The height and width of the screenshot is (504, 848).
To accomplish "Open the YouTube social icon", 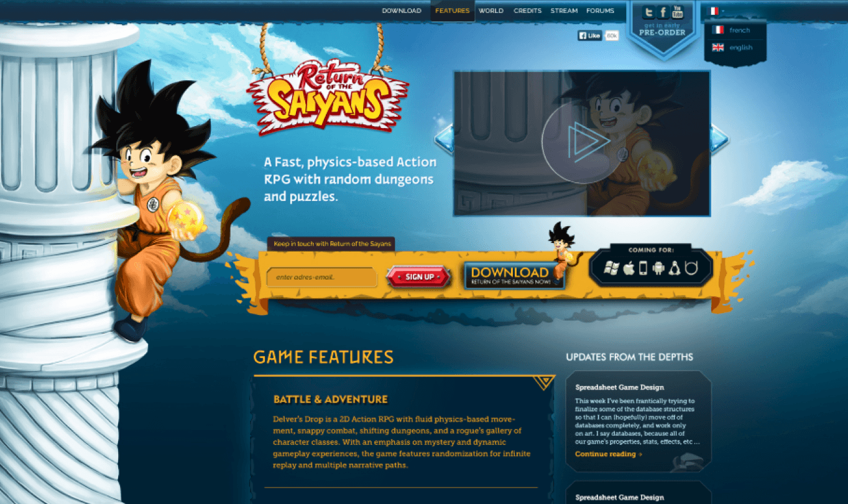I will 677,12.
